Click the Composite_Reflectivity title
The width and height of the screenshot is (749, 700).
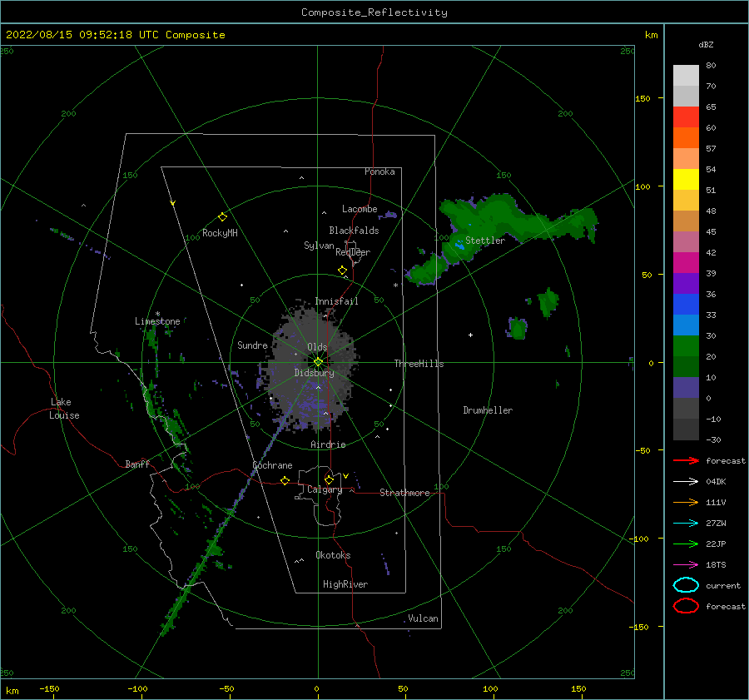click(374, 12)
